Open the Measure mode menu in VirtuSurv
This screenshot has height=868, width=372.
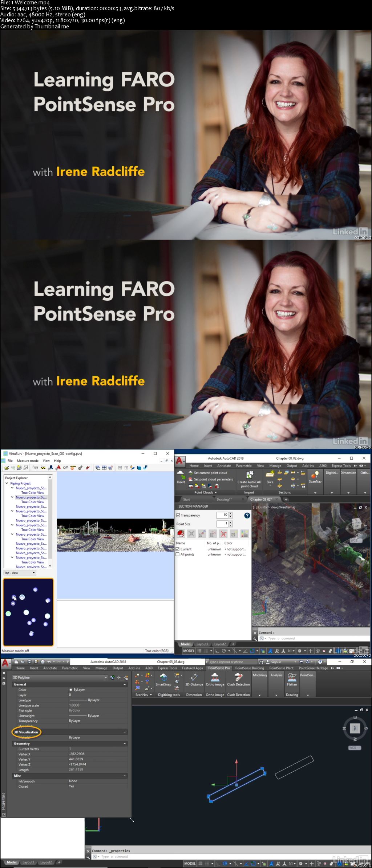(x=28, y=461)
